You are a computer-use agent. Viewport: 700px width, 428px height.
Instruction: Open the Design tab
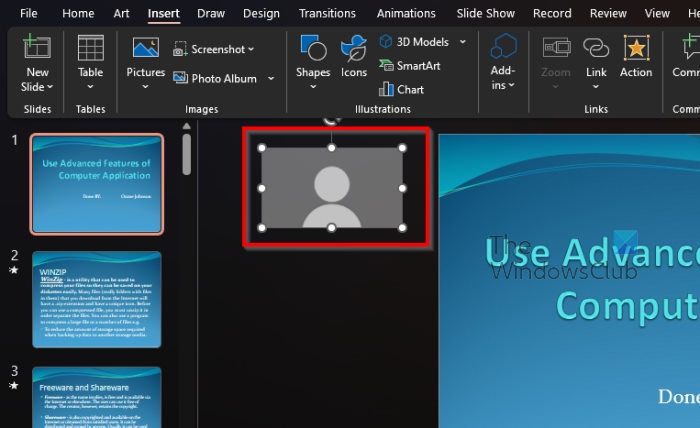261,13
